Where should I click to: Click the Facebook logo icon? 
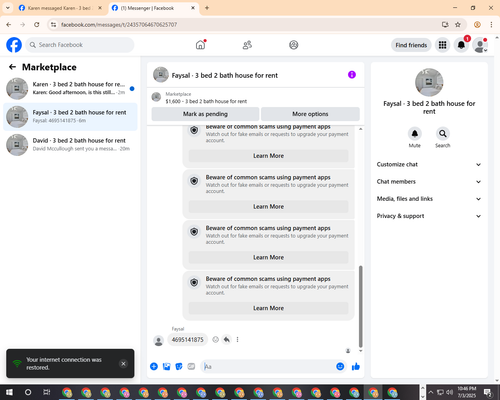(x=14, y=45)
